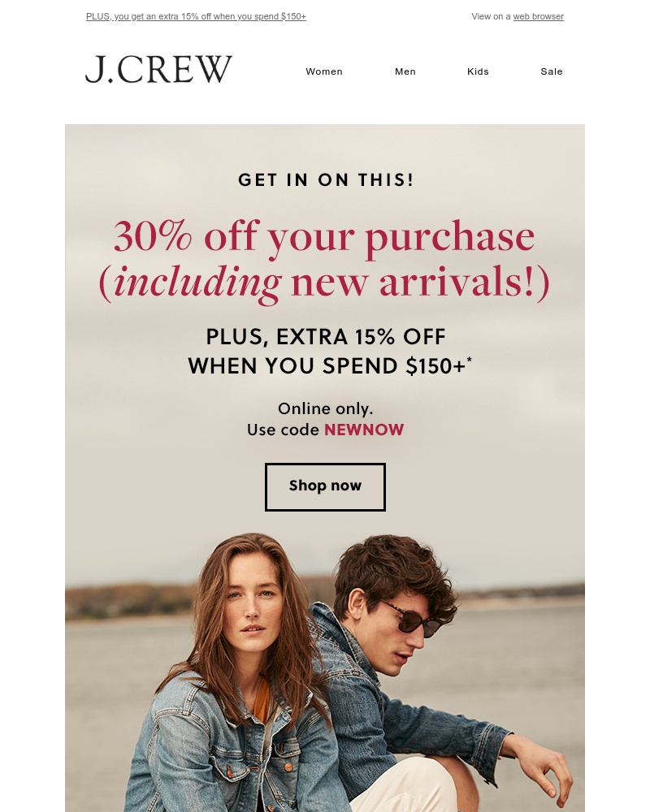Click the View on a text

pos(491,16)
